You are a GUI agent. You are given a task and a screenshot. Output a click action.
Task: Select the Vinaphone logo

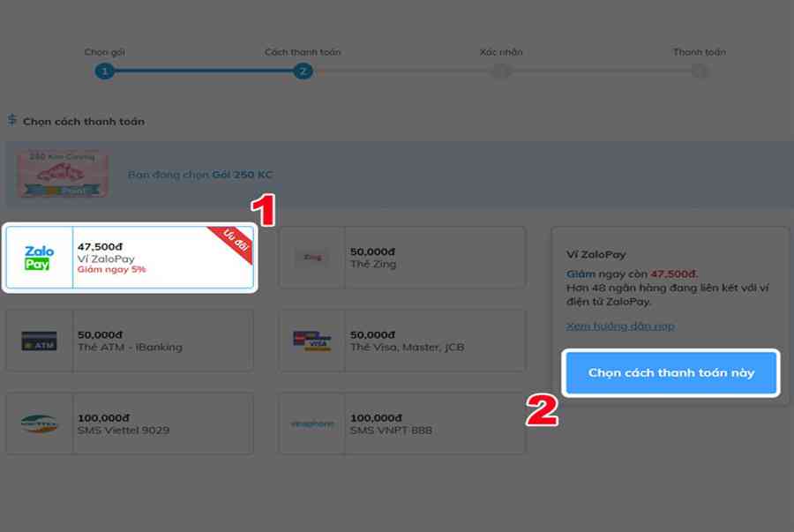(312, 423)
